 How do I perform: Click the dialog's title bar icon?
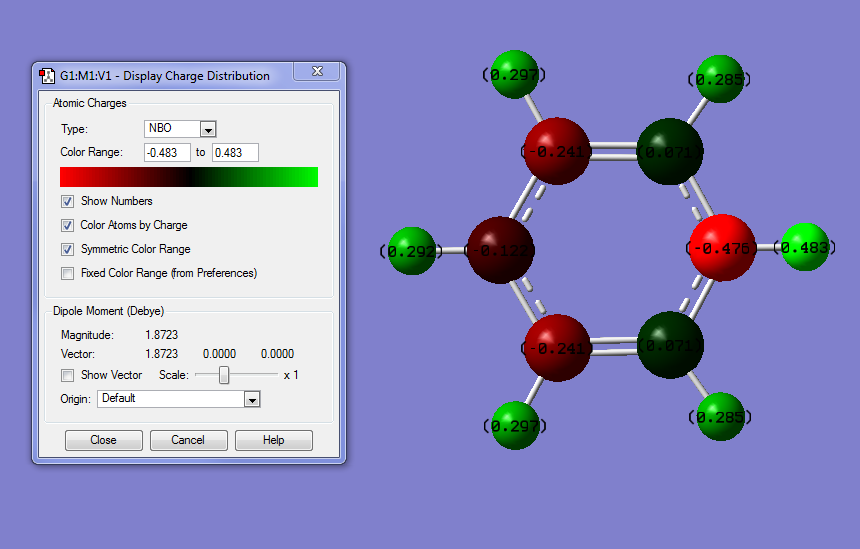[x=47, y=75]
